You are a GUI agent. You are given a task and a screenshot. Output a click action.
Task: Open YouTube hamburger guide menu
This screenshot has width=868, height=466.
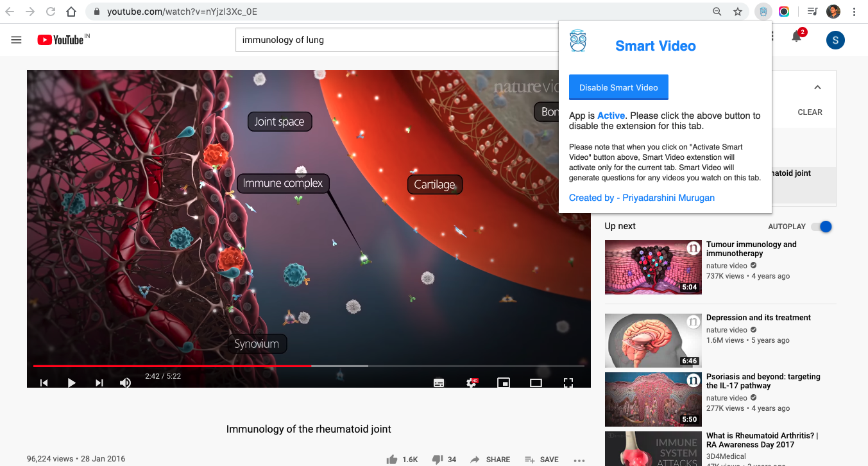pyautogui.click(x=17, y=40)
